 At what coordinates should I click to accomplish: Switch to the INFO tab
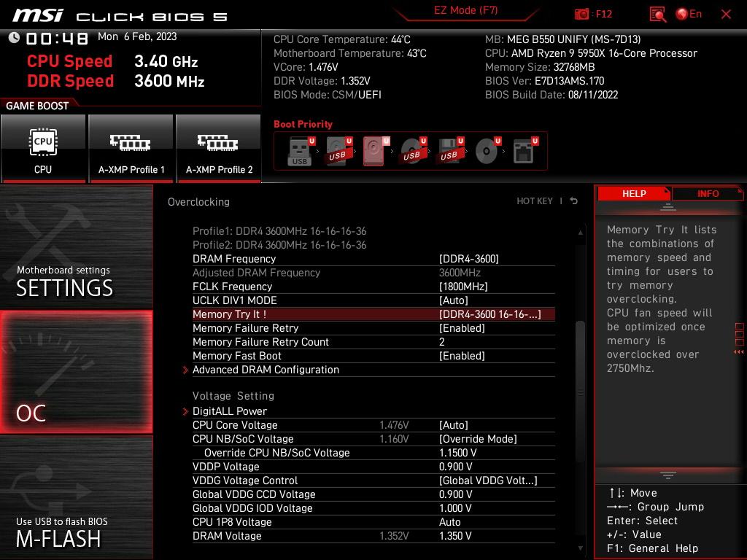708,194
